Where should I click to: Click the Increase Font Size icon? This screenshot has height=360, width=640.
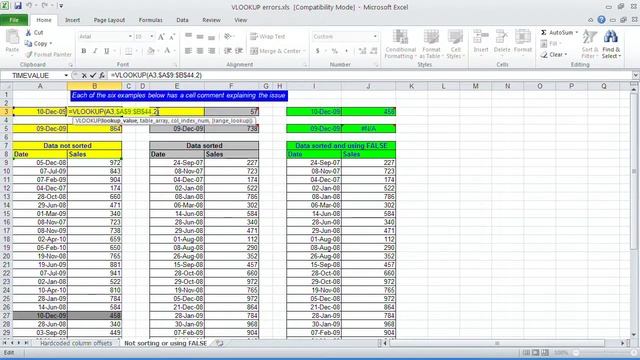(x=161, y=37)
